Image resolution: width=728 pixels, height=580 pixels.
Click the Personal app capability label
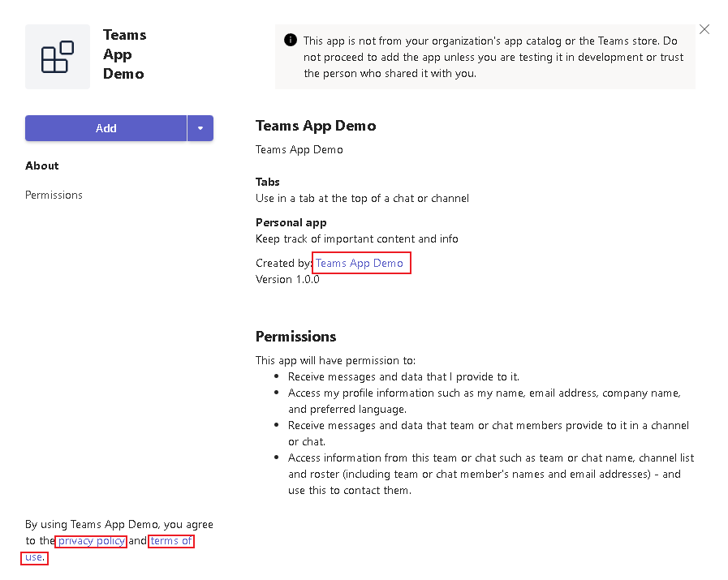click(x=291, y=222)
